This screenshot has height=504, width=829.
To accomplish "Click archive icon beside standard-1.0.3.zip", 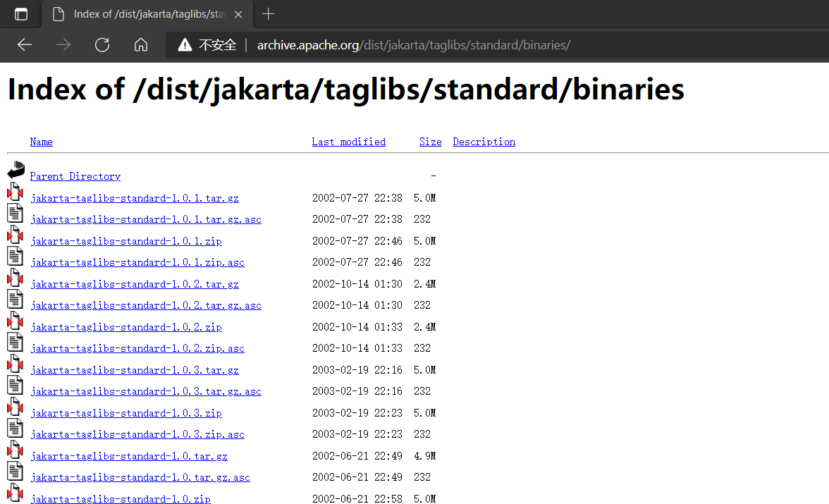I will (16, 406).
